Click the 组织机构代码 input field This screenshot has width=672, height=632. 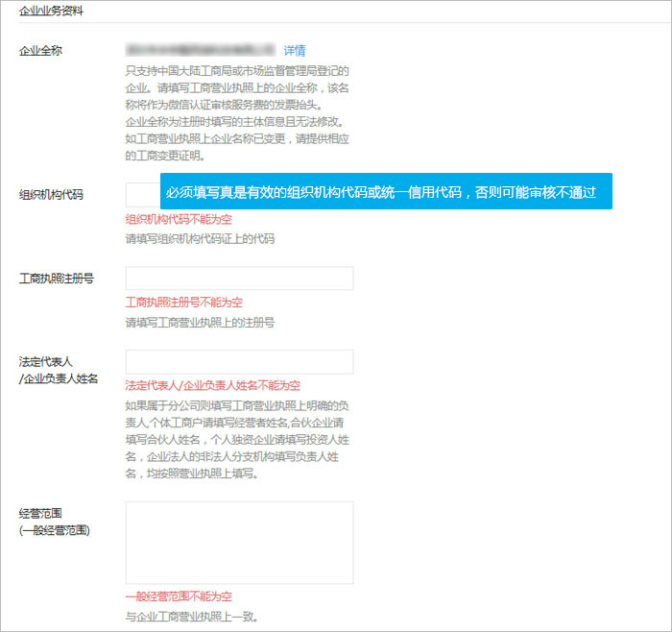coord(141,194)
